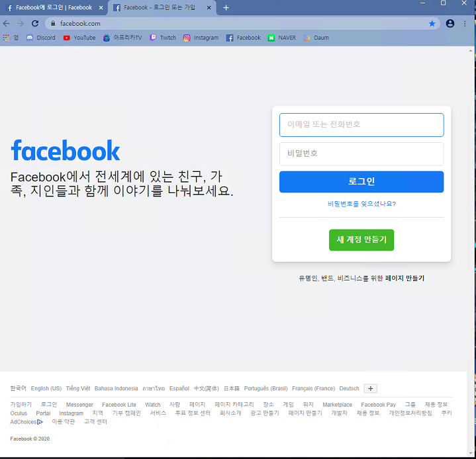The image size is (476, 459).
Task: Switch language to Português (Brasil)
Action: click(265, 388)
